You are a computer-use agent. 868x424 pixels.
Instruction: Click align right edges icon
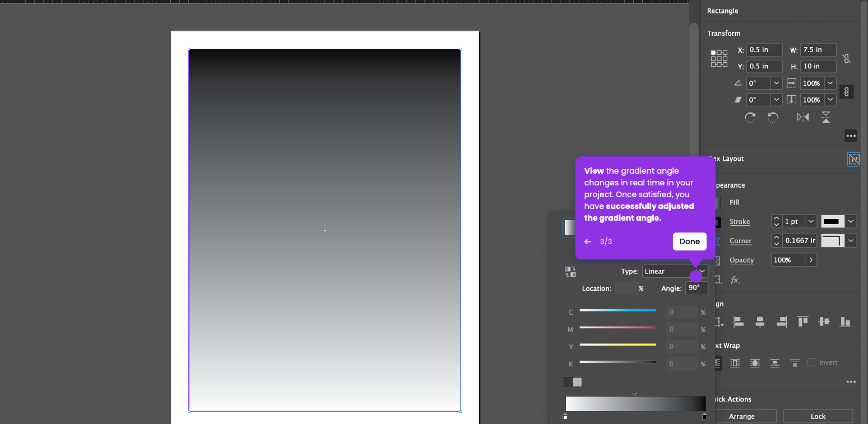point(781,322)
